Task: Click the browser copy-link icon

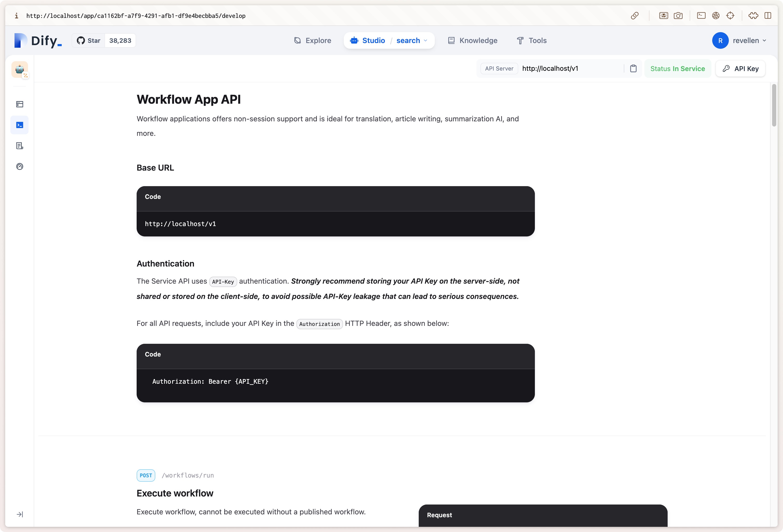Action: click(635, 16)
